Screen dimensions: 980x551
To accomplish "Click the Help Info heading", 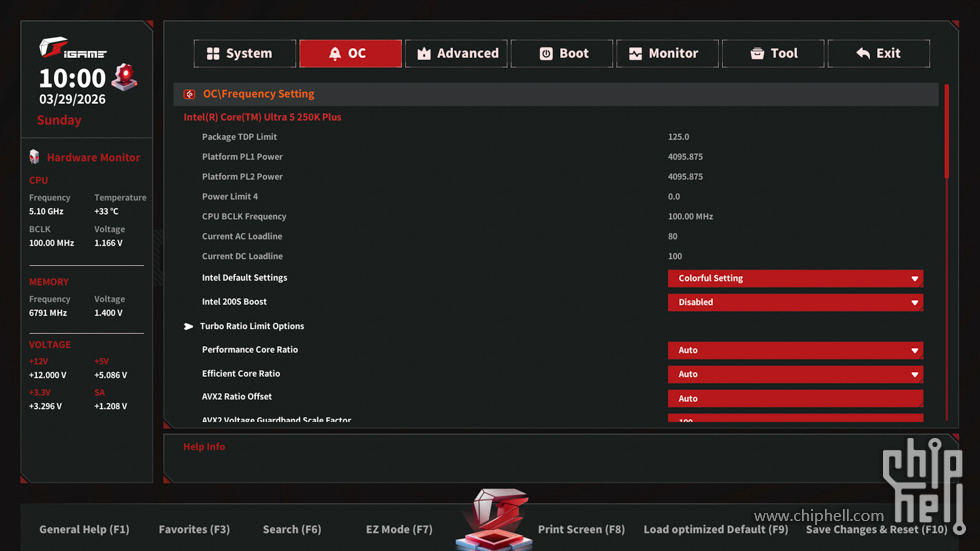I will tap(204, 447).
